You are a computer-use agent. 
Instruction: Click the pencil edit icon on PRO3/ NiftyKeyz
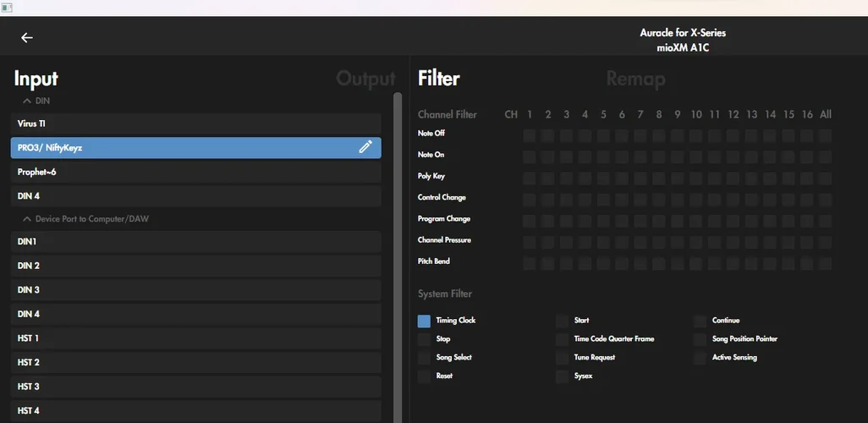(x=365, y=147)
